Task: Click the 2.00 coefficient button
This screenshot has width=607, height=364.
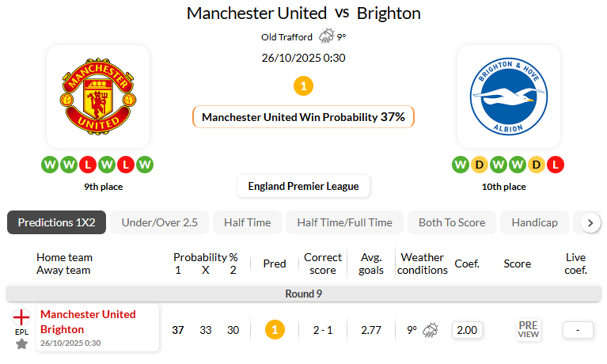Action: point(467,330)
